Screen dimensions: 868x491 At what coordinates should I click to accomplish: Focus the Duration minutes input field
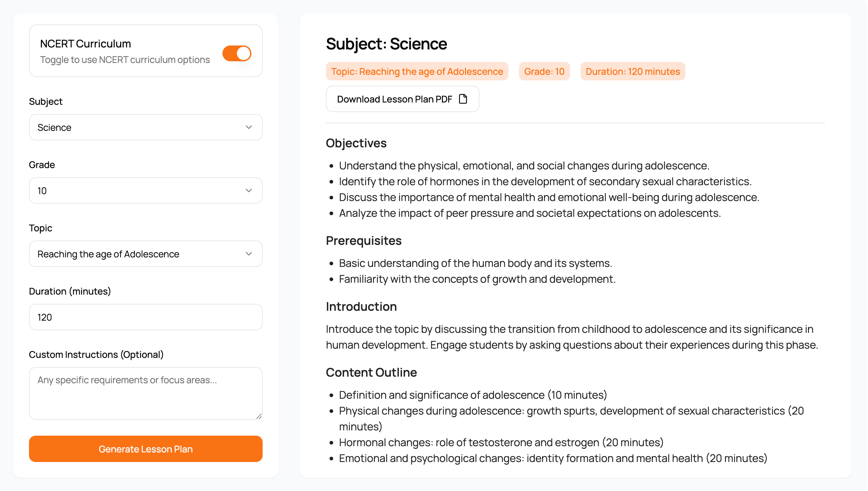click(x=146, y=317)
